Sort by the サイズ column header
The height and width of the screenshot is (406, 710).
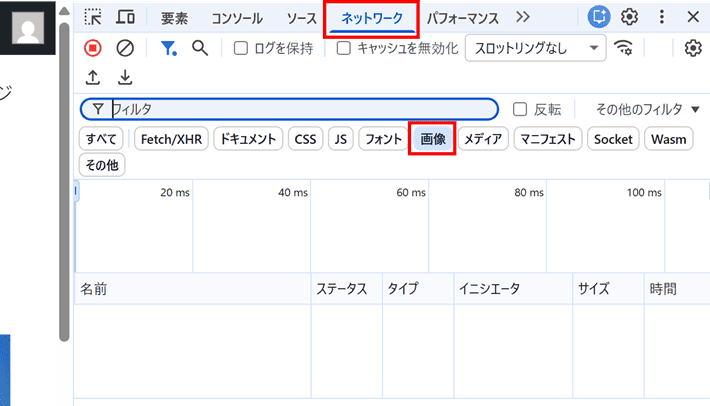click(x=609, y=288)
